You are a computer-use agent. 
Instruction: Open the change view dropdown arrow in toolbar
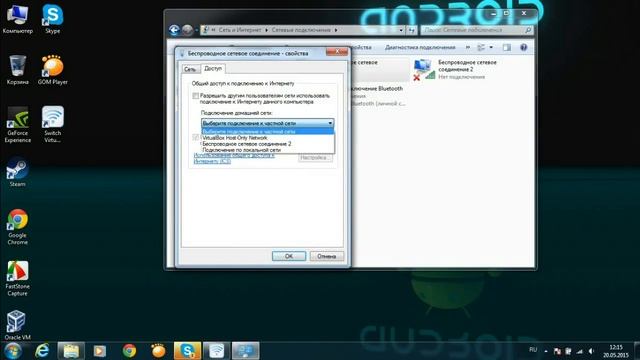491,47
